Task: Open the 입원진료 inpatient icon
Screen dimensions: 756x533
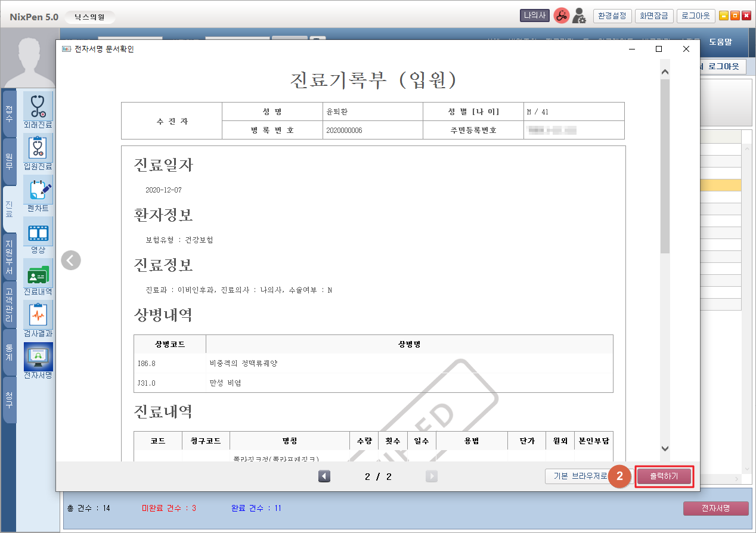Action: (38, 148)
